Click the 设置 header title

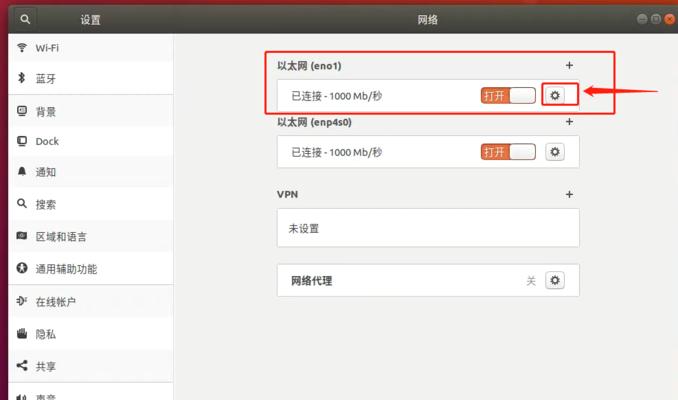(90, 19)
